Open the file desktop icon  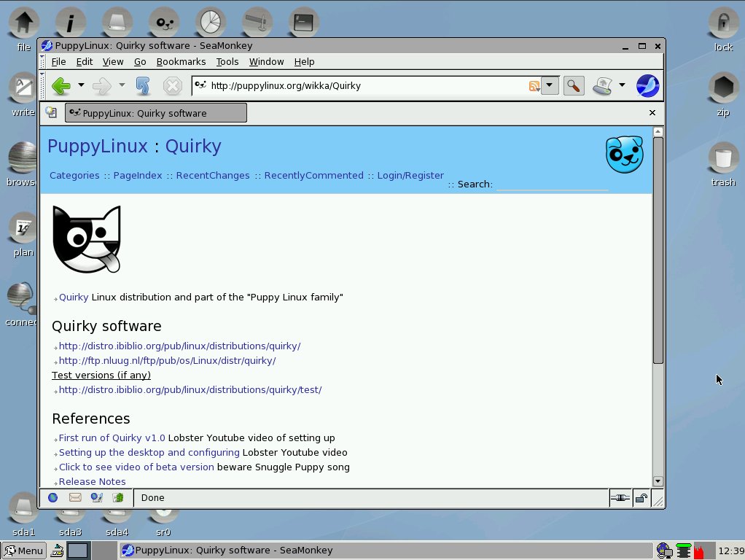[24, 28]
